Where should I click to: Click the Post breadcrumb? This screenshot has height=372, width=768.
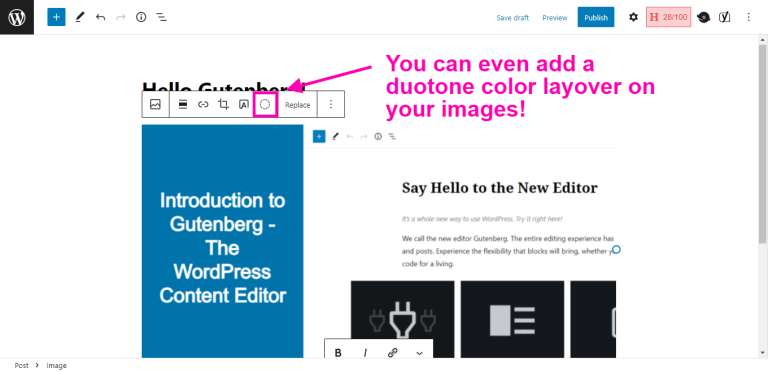21,366
